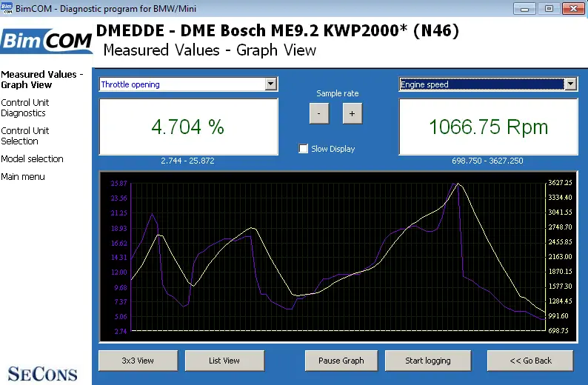Click Start logging button
Viewport: 588px width, 385px height.
pos(428,361)
